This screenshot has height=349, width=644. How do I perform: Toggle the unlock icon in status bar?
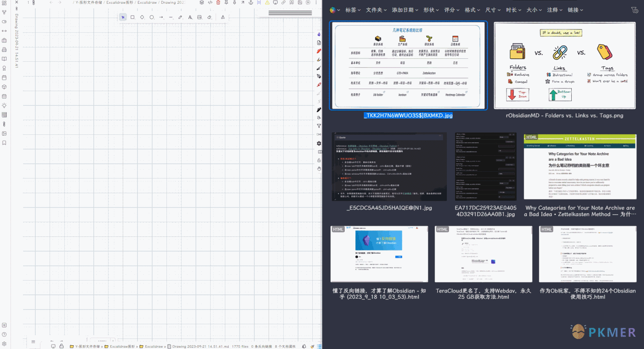coord(61,346)
